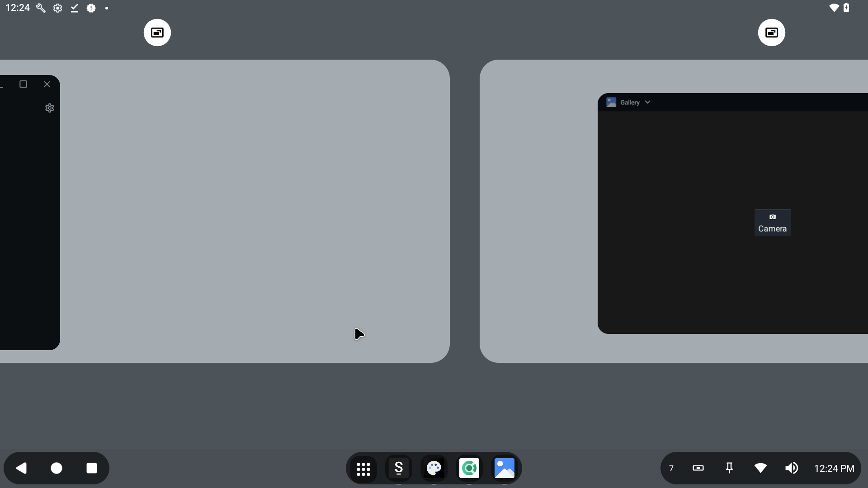Launch the paint palette app
868x488 pixels.
coord(434,469)
